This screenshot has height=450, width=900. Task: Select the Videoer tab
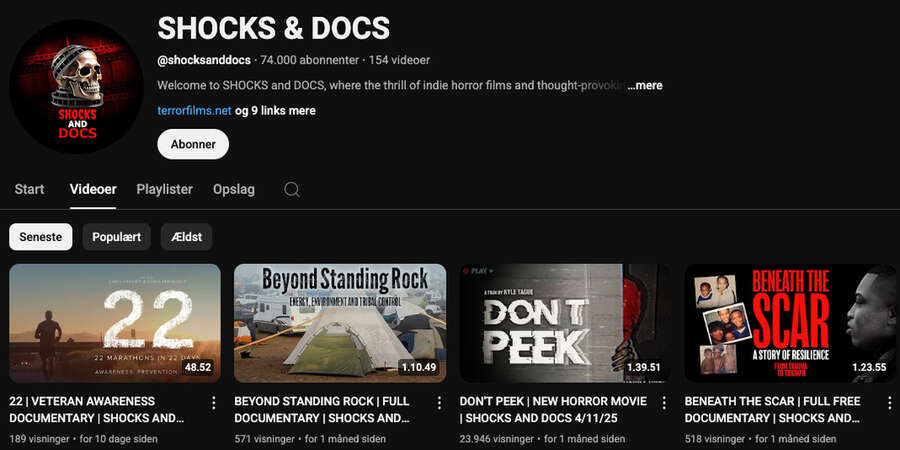pyautogui.click(x=93, y=189)
